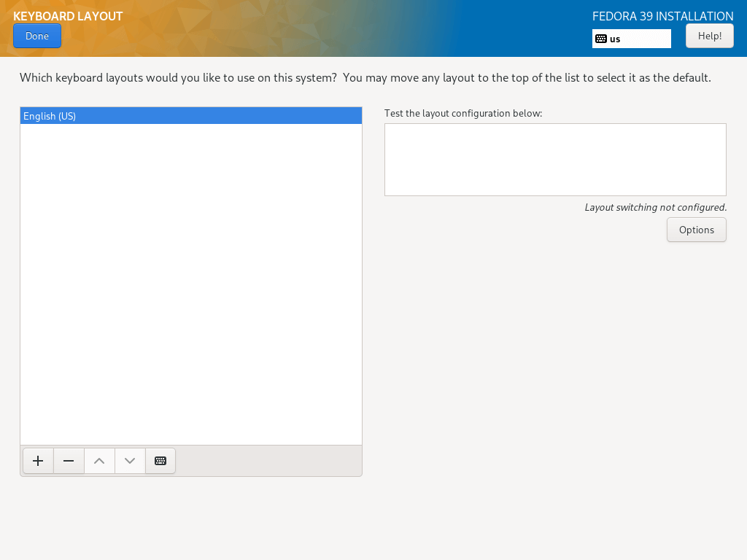Image resolution: width=747 pixels, height=560 pixels.
Task: Select the English (US) layout row
Action: (x=191, y=116)
